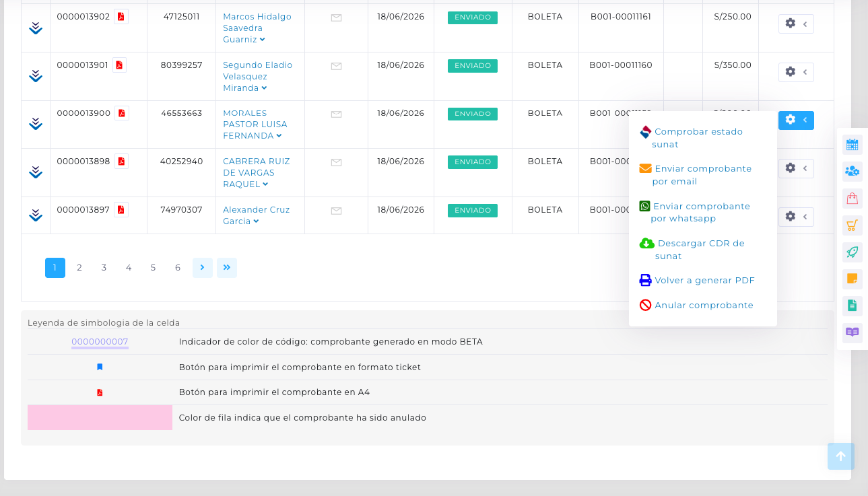The width and height of the screenshot is (868, 496).
Task: Click series number B001-00011160
Action: [621, 65]
